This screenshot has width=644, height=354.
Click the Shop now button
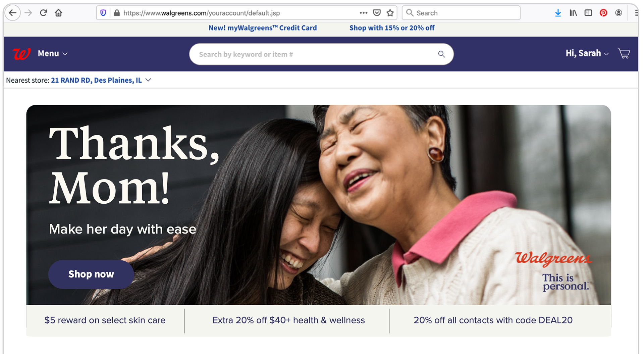(91, 274)
